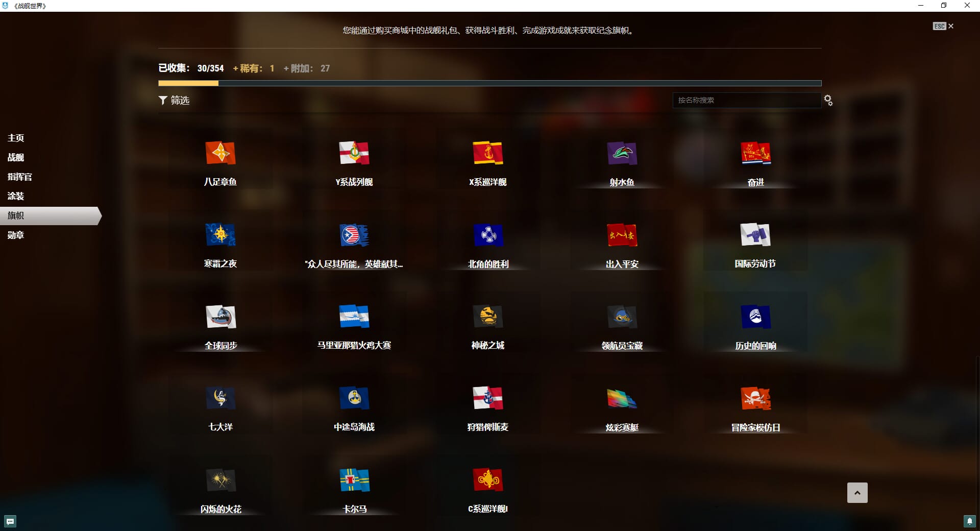Focus the 按名称搜索 search field

point(746,101)
